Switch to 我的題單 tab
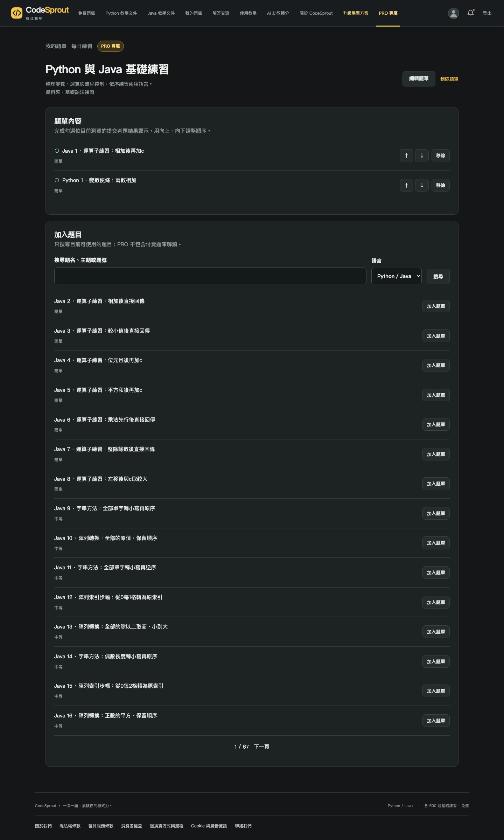The height and width of the screenshot is (840, 504). pyautogui.click(x=56, y=46)
